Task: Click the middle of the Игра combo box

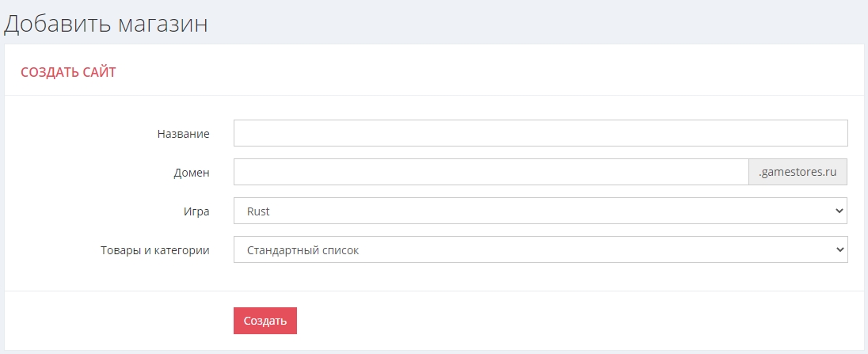Action: (x=540, y=211)
